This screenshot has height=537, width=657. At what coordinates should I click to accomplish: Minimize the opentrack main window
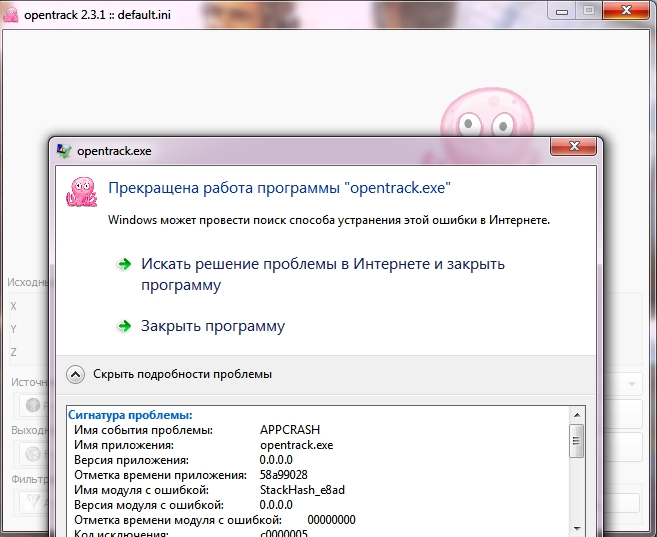562,11
